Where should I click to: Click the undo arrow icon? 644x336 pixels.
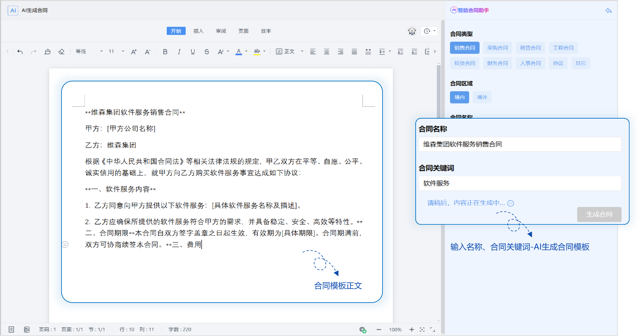pos(20,52)
